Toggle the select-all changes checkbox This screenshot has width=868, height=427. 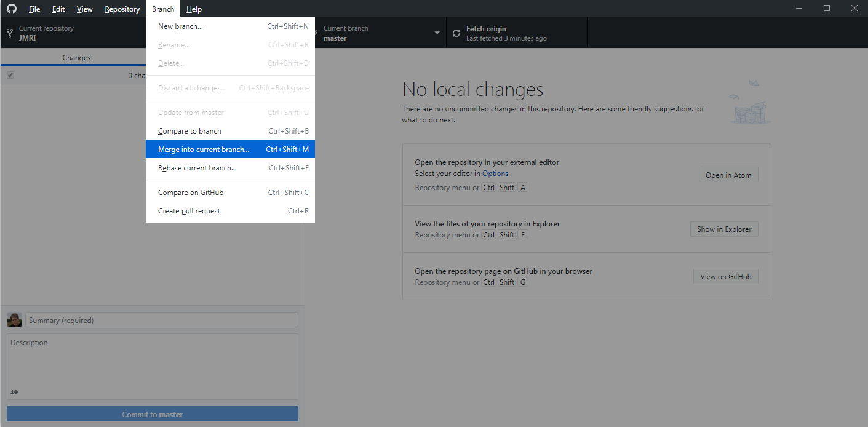pyautogui.click(x=10, y=75)
